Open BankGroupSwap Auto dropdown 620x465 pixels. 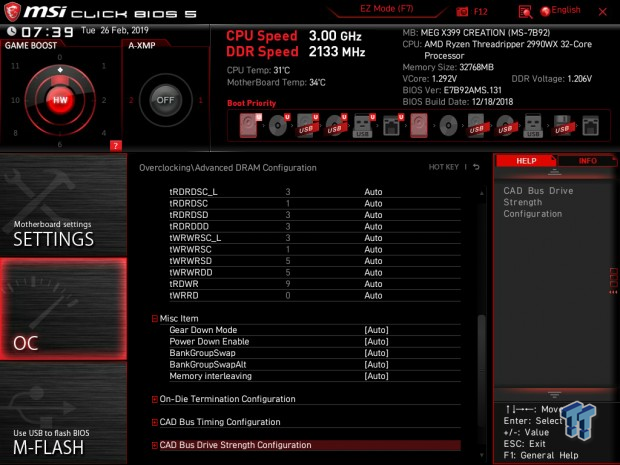tap(376, 353)
